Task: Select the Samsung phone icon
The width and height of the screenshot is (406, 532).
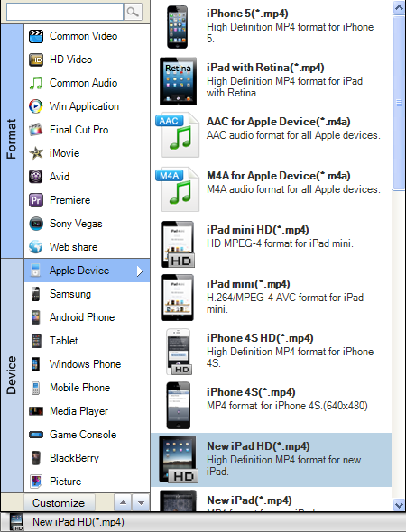Action: click(x=36, y=294)
